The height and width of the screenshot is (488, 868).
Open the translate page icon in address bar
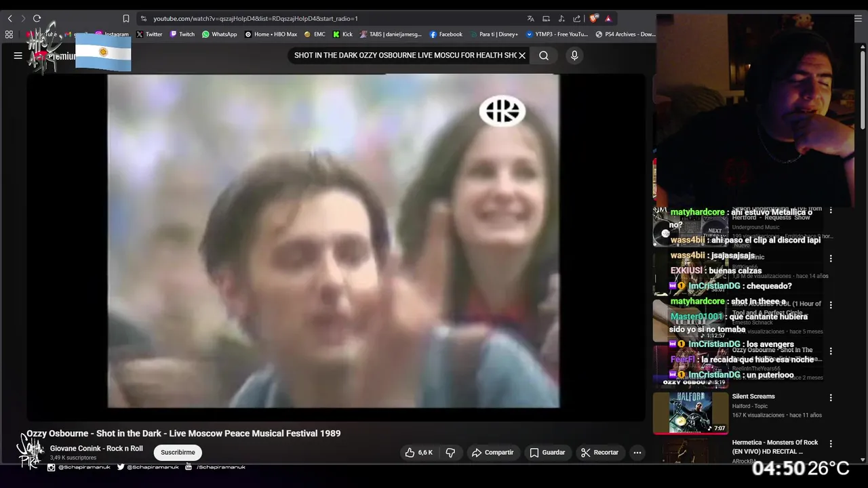[x=530, y=18]
